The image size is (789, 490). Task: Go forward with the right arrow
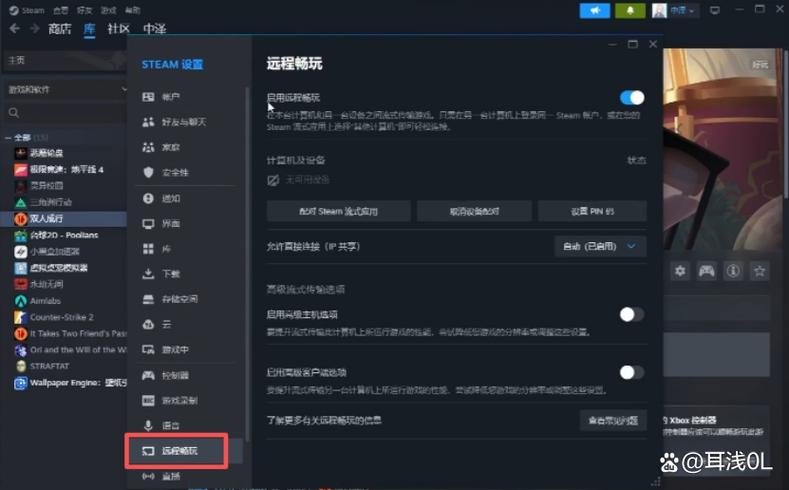click(34, 29)
